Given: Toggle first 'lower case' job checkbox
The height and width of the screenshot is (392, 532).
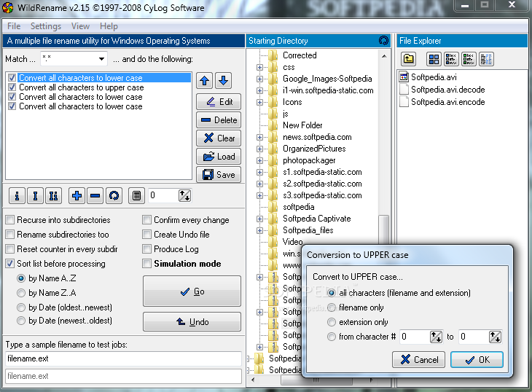Looking at the screenshot, I should [12, 78].
